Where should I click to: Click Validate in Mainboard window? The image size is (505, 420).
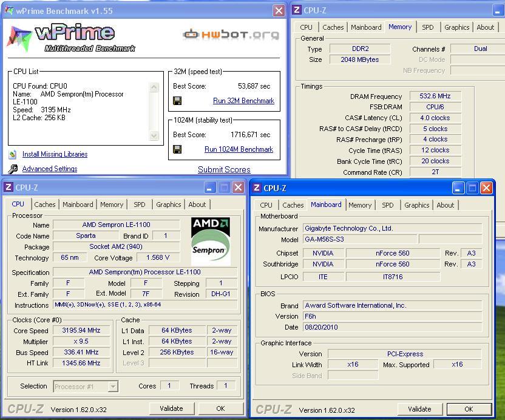(x=419, y=409)
